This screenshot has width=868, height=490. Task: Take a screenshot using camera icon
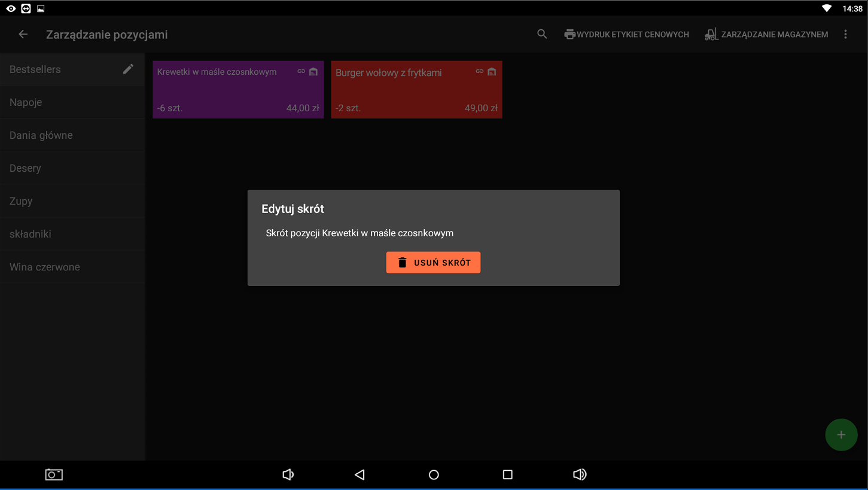click(54, 474)
